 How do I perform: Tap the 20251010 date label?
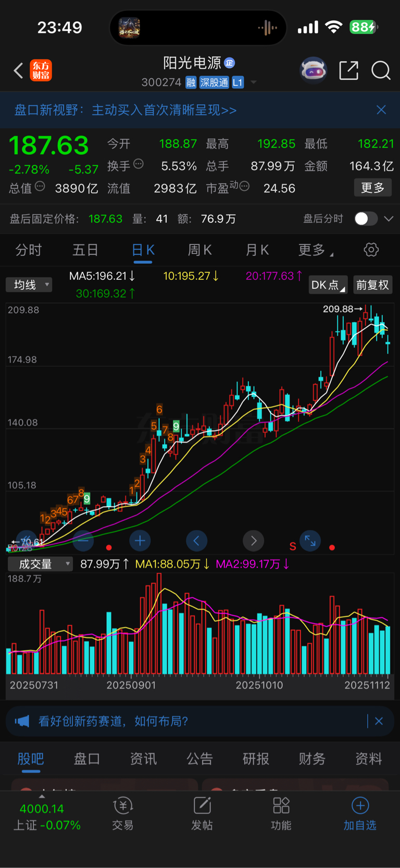coord(259,685)
